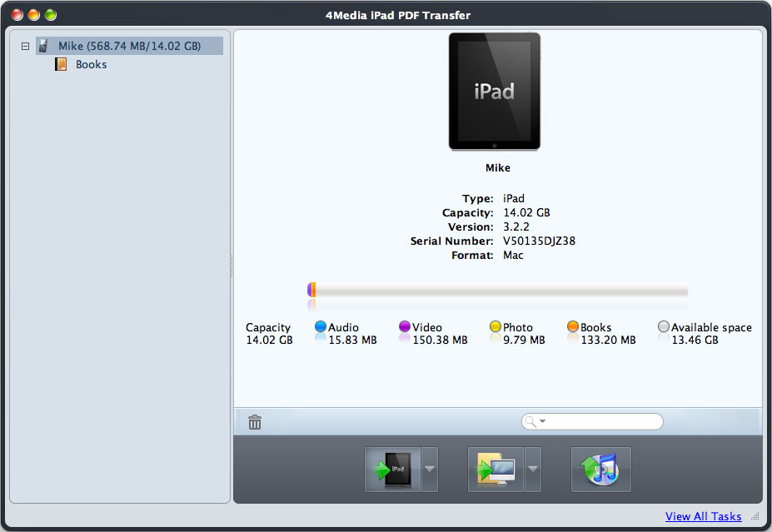Collapse the Mike device tree node
The height and width of the screenshot is (532, 772).
[26, 47]
